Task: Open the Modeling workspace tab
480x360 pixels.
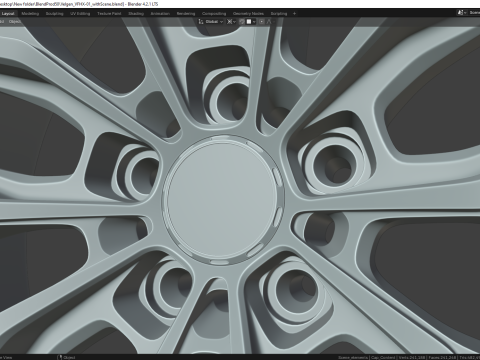Action: [x=30, y=14]
